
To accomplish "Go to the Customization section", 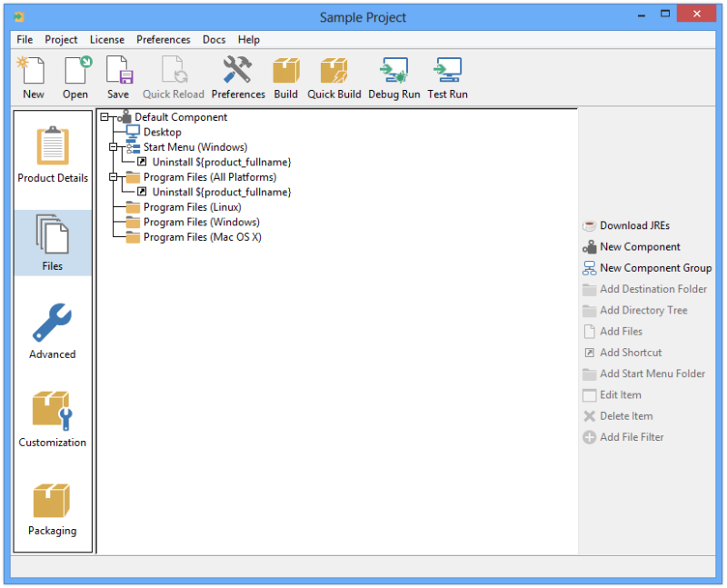I will [53, 419].
